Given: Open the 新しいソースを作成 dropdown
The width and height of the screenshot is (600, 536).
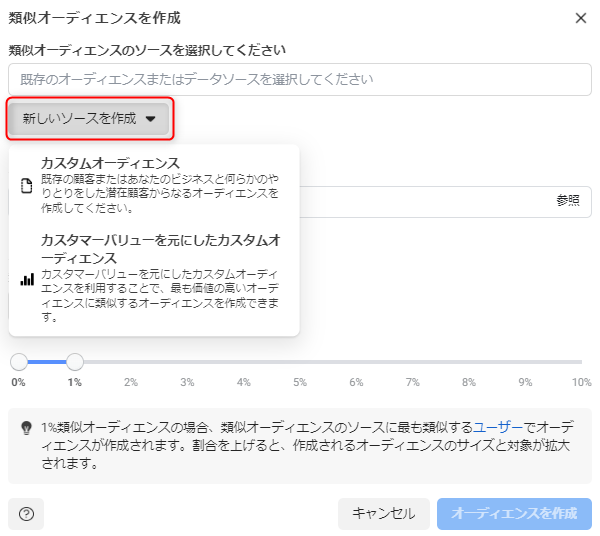Looking at the screenshot, I should click(90, 119).
